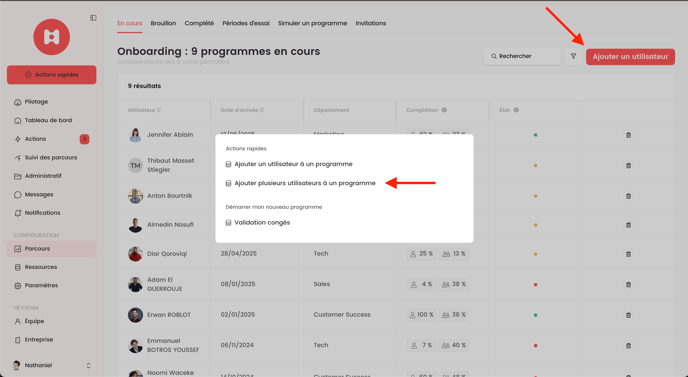The image size is (688, 377).
Task: Click Almedin Nasufi's name
Action: coord(170,225)
